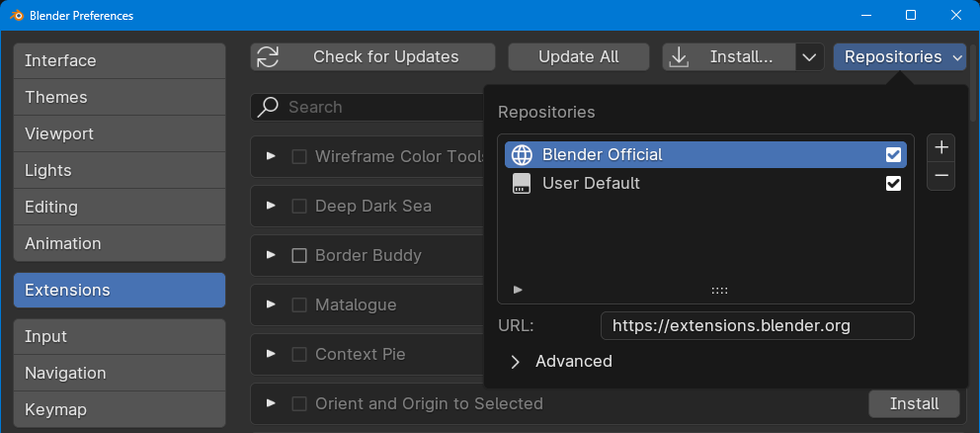Click the Install... button
The width and height of the screenshot is (980, 433).
[729, 57]
